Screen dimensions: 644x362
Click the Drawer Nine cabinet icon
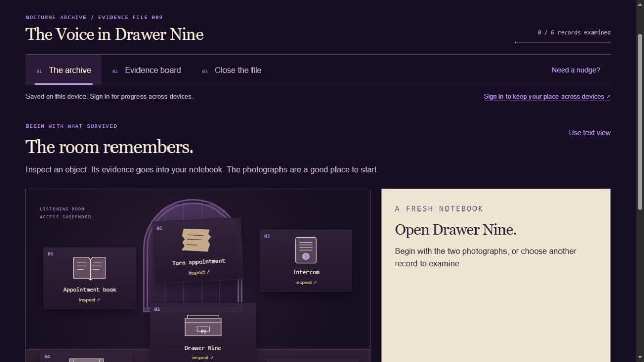click(203, 326)
